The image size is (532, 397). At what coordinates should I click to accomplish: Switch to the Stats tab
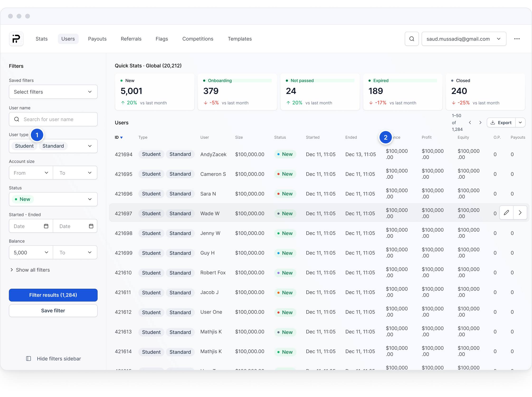(x=42, y=39)
